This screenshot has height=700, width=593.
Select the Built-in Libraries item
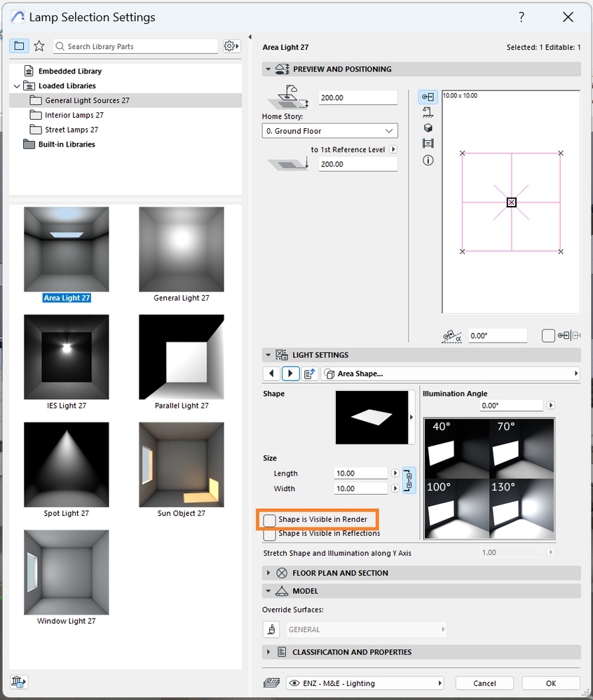[67, 144]
